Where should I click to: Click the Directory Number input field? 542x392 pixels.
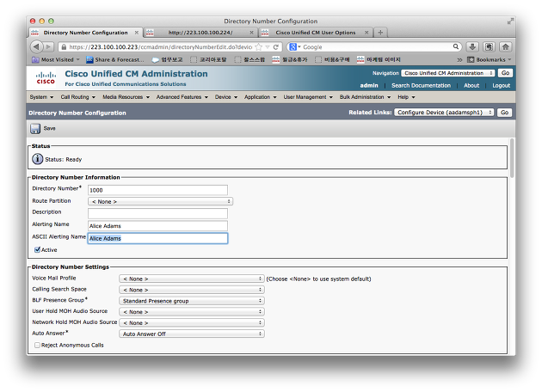[157, 190]
